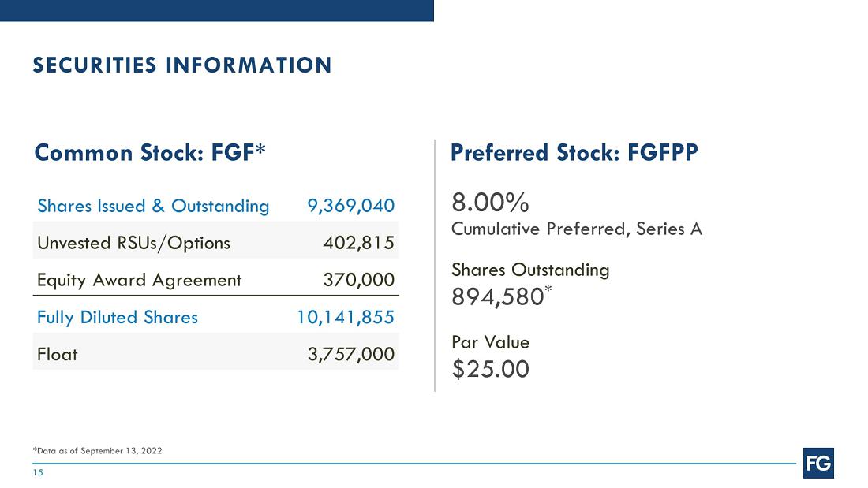Select the Common Stock: FGF heading
Screen dimensions: 868x488
coord(150,152)
